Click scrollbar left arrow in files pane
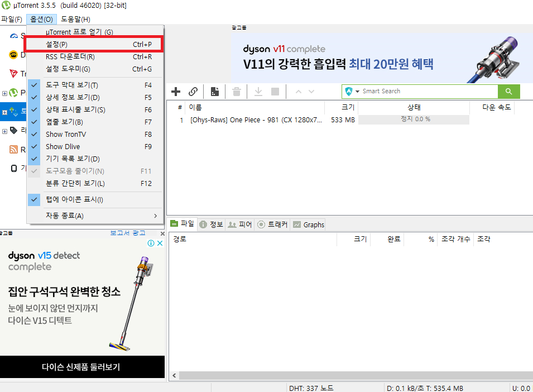This screenshot has width=533, height=392. (x=174, y=376)
